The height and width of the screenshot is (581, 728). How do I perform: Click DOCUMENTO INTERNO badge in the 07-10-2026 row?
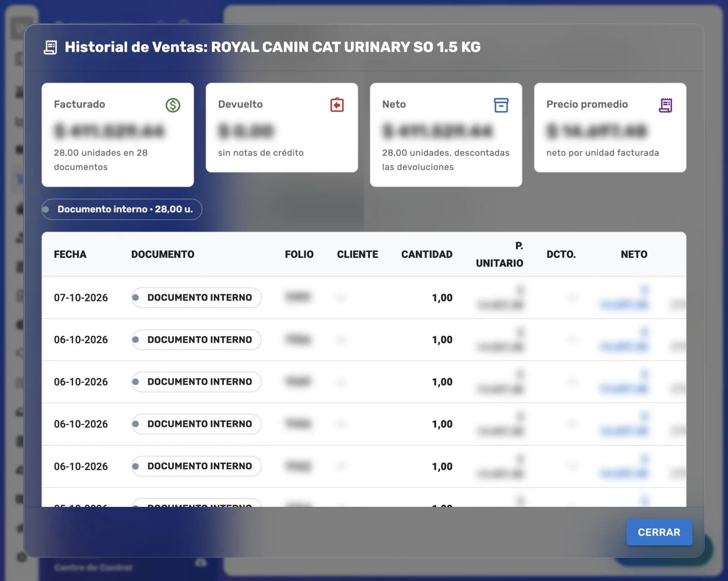click(197, 298)
